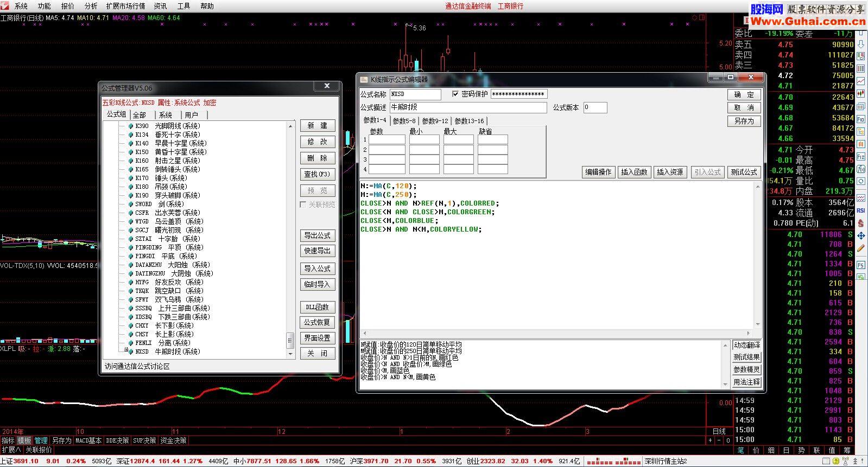868x467 pixels.
Task: Click the 公式描述 field with 牛熊时段
Action: click(x=468, y=107)
